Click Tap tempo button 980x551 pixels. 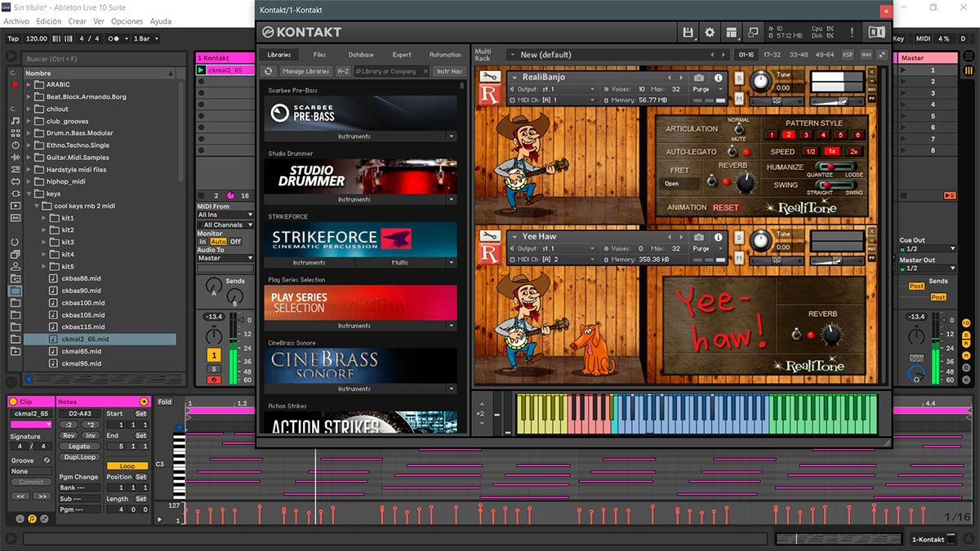pyautogui.click(x=13, y=38)
